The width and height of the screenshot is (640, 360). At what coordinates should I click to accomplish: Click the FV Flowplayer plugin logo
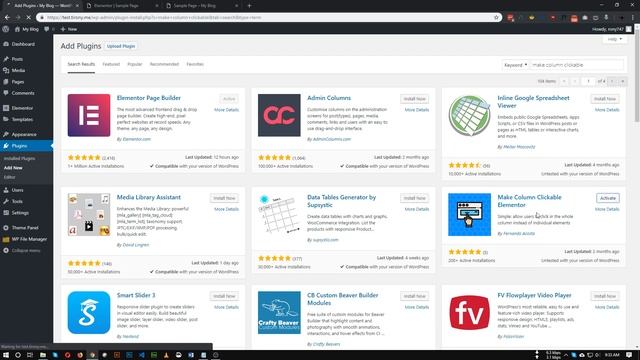click(x=469, y=312)
